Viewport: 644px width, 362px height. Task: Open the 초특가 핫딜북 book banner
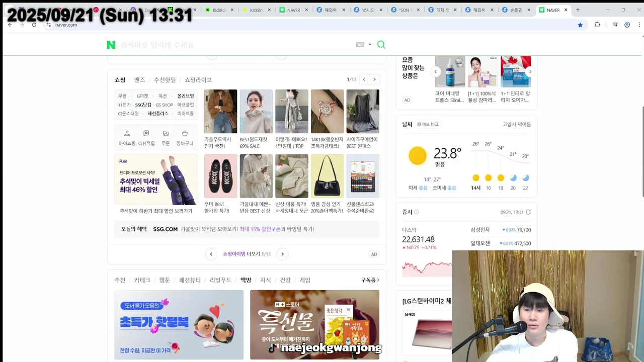point(179,325)
